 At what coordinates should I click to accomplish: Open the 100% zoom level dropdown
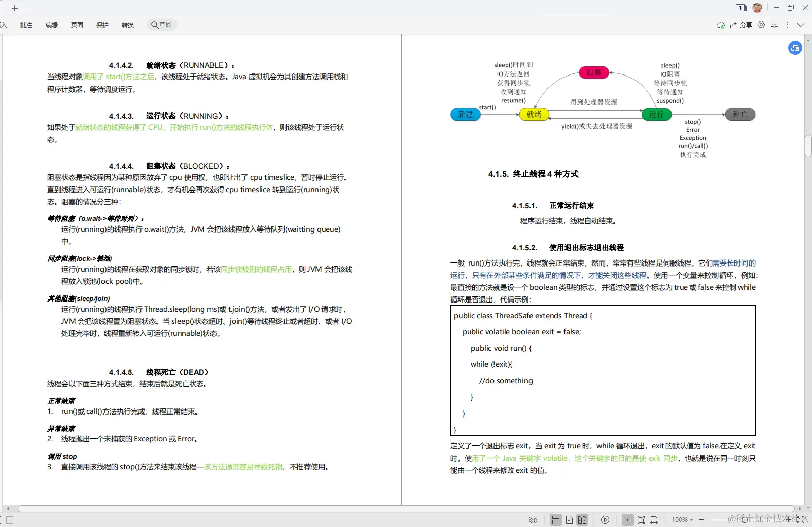click(x=682, y=520)
